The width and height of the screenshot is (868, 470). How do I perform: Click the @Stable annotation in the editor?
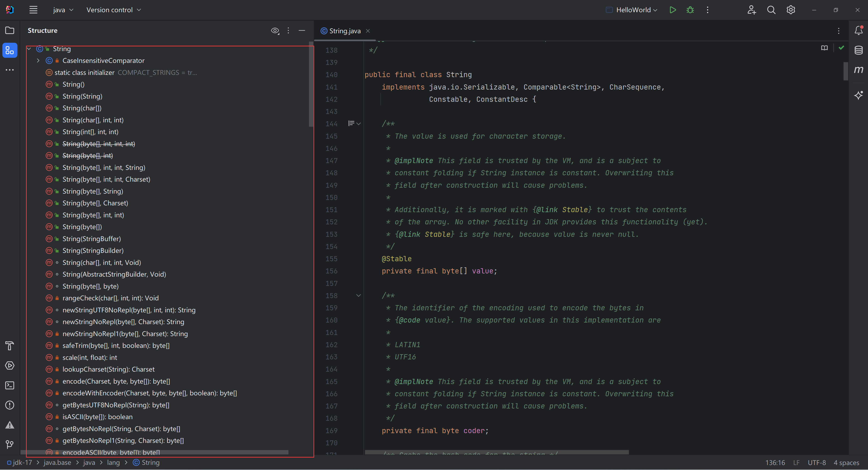397,259
